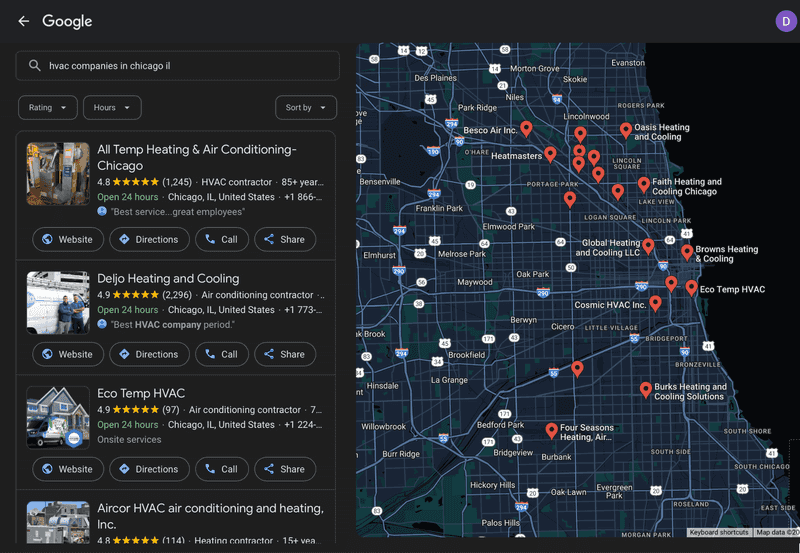Select the Oasis Heating and Cooling map pin

pos(626,130)
